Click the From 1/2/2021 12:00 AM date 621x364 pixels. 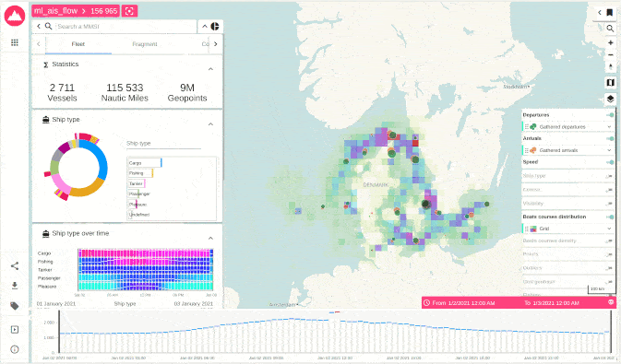(x=463, y=302)
